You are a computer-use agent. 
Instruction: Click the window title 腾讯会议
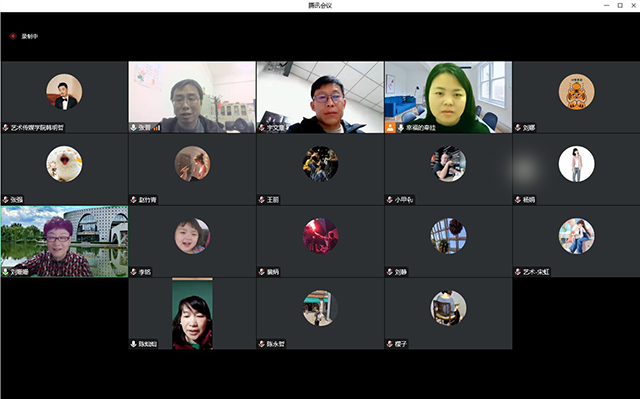point(320,5)
